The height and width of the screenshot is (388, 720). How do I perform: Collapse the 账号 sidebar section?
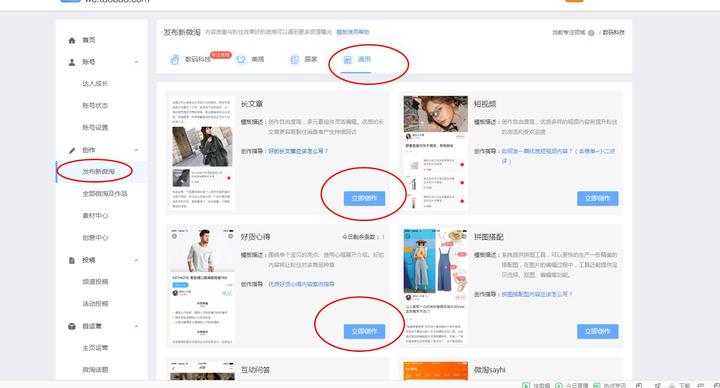click(136, 62)
